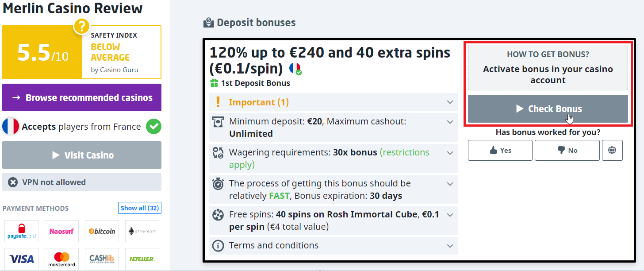The height and width of the screenshot is (271, 644).
Task: Expand the Terms and conditions row
Action: 333,245
